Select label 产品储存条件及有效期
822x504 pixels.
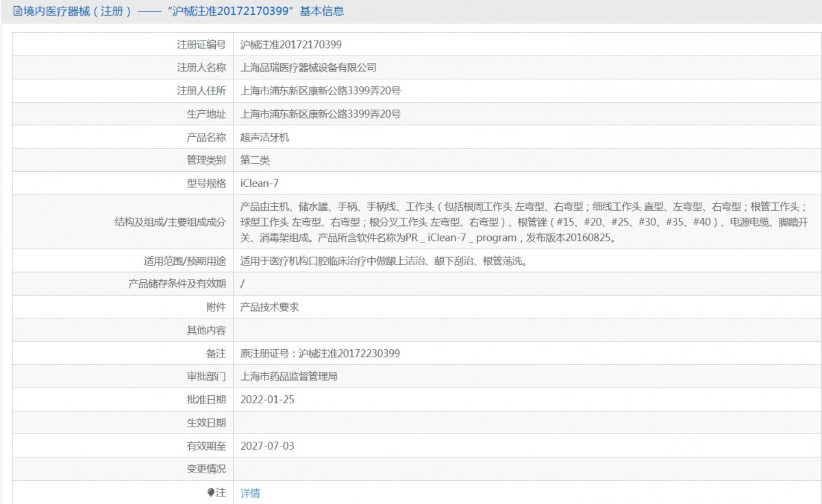[177, 284]
